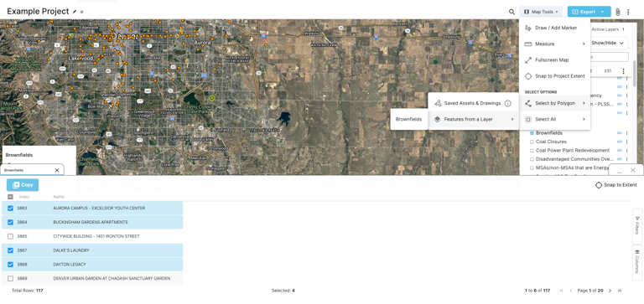Screen dimensions: 644x304
Task: Open the Filters side panel
Action: coord(637,226)
